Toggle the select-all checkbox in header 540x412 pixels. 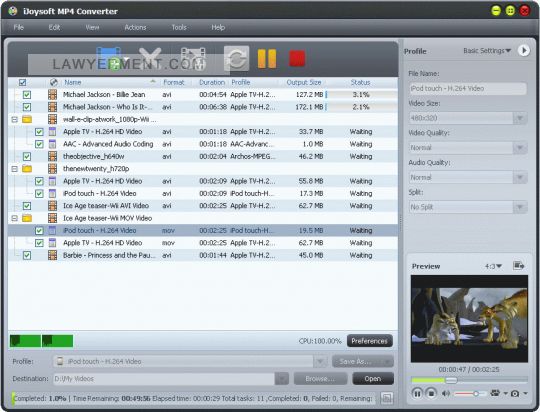click(x=22, y=82)
